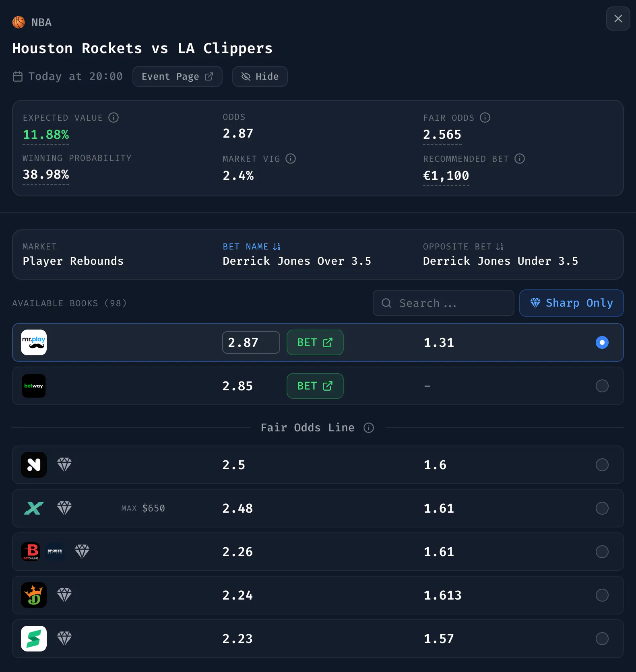Image resolution: width=636 pixels, height=672 pixels.
Task: Click the 2.85 betway odds value
Action: pyautogui.click(x=237, y=386)
